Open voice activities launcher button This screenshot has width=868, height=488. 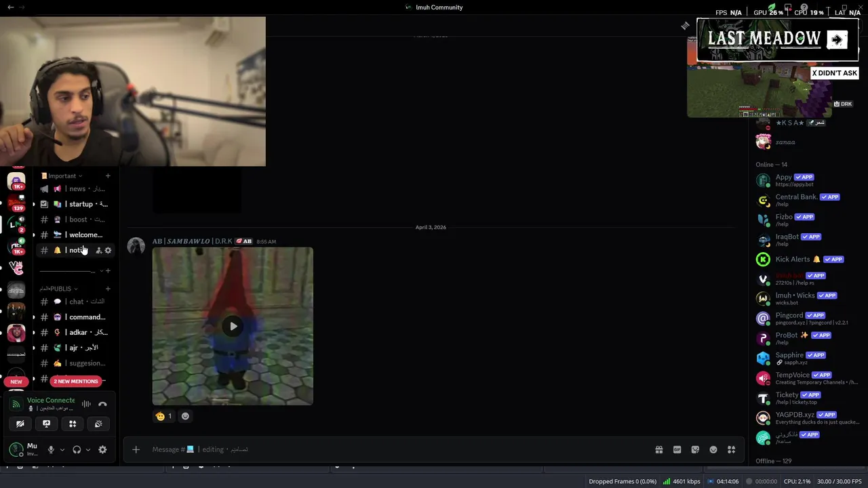(73, 424)
